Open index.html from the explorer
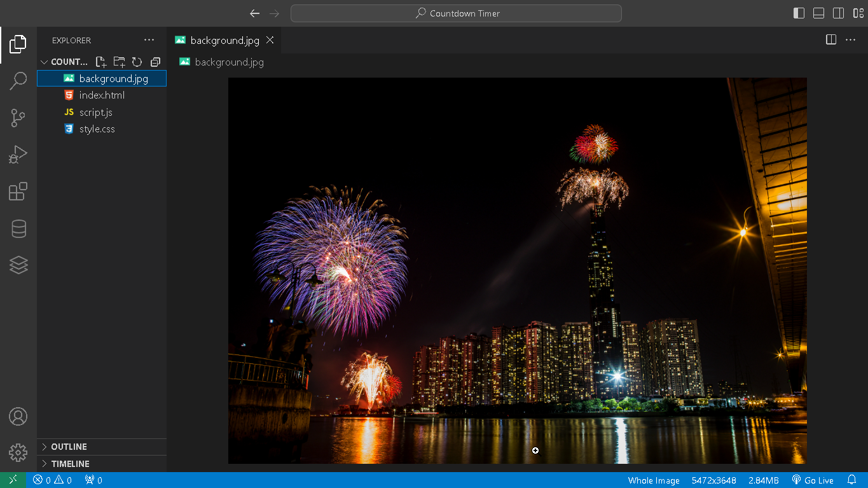 pyautogui.click(x=102, y=95)
